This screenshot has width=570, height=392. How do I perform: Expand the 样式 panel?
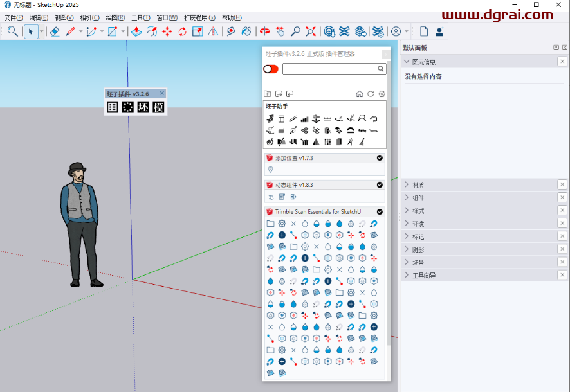pyautogui.click(x=407, y=211)
